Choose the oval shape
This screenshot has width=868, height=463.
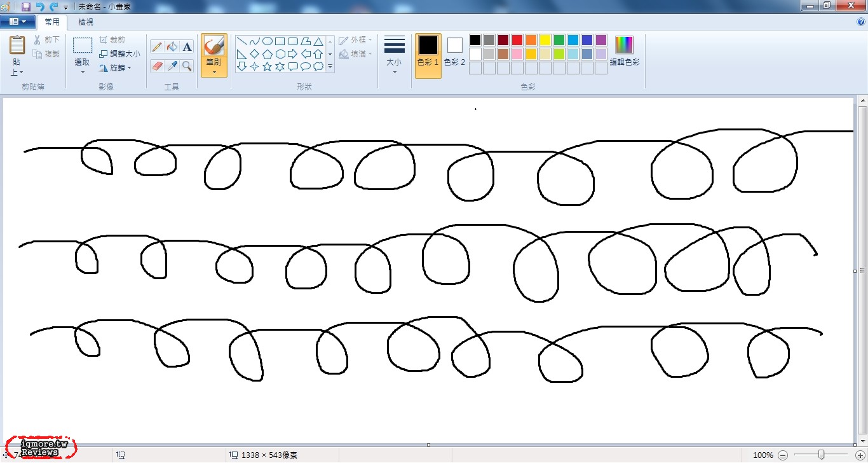[268, 41]
